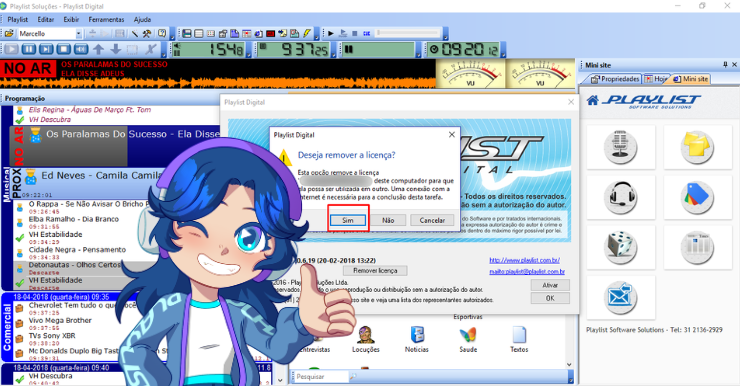
Task: Click the newspaper icon in Mini site
Action: tap(697, 247)
